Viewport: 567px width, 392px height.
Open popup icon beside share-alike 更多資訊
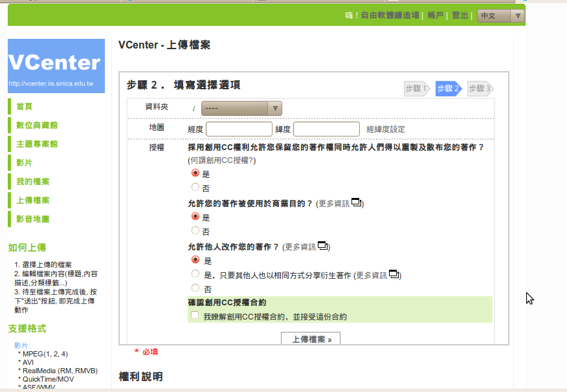pyautogui.click(x=394, y=274)
